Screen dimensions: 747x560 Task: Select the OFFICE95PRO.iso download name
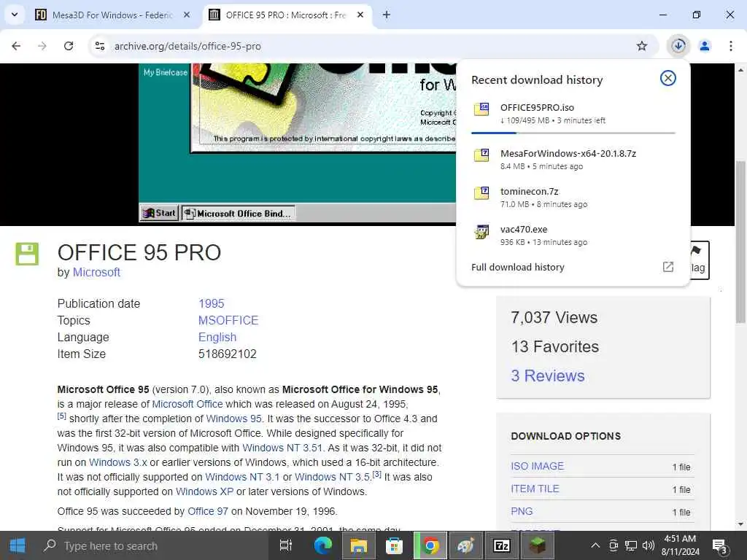coord(537,107)
